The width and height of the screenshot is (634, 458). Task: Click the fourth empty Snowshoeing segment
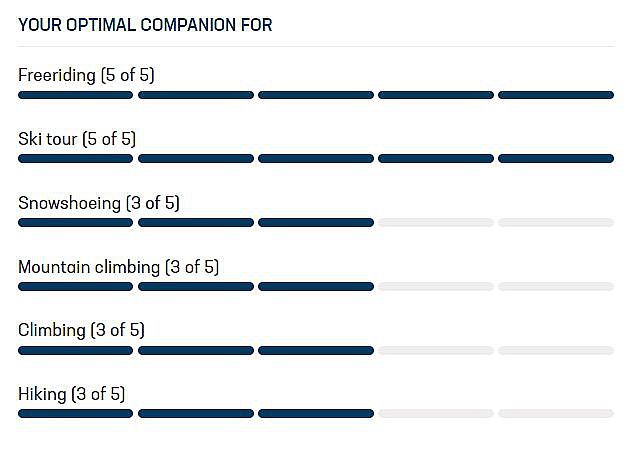(435, 223)
